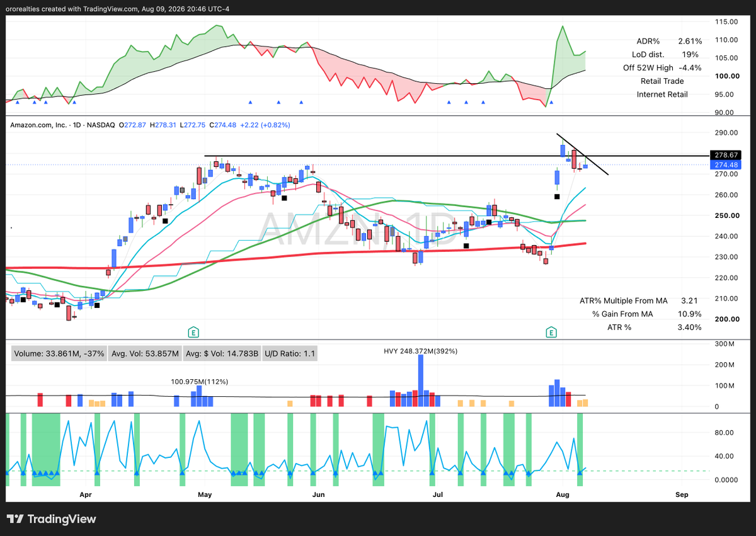
Task: Click the right earnings E marker
Action: click(551, 332)
